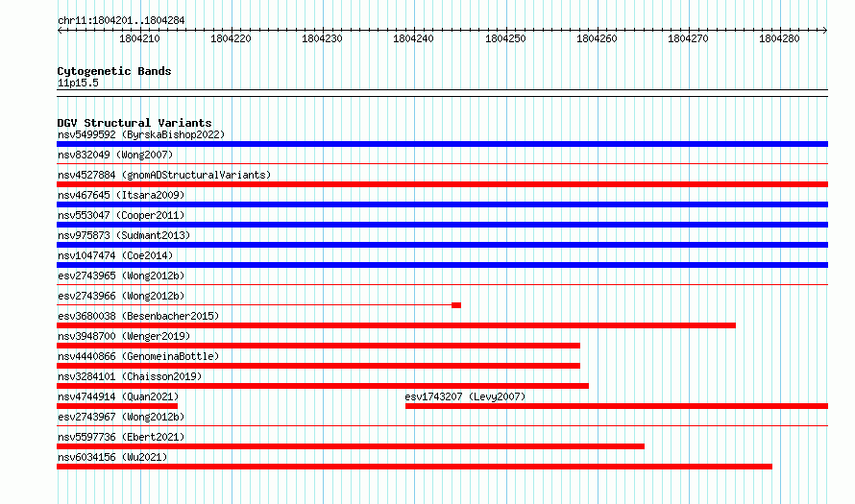Select nsv4440866 (GenomeinaBottle) variant label
Image resolution: width=855 pixels, height=504 pixels.
click(x=138, y=356)
